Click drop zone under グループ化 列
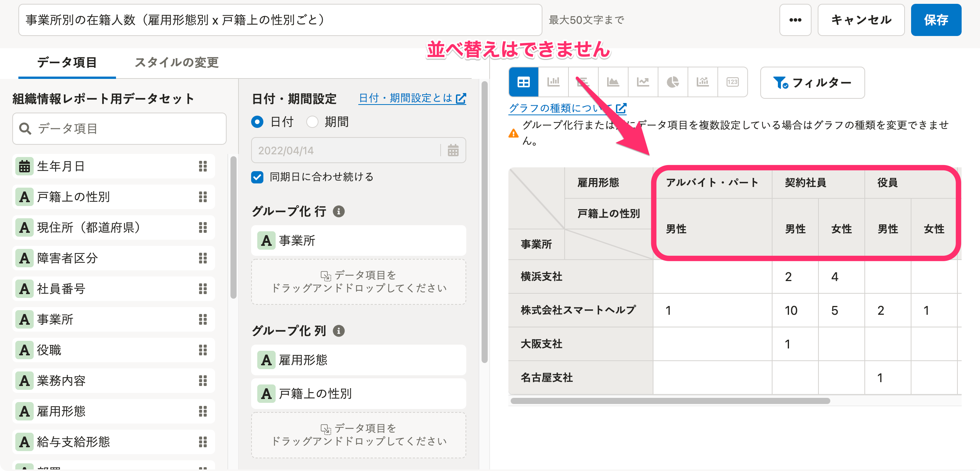 click(x=358, y=435)
